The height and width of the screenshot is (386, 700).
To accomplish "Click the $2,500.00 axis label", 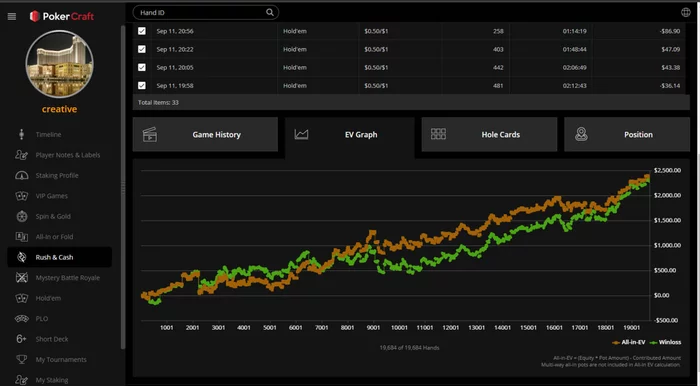I will (667, 170).
